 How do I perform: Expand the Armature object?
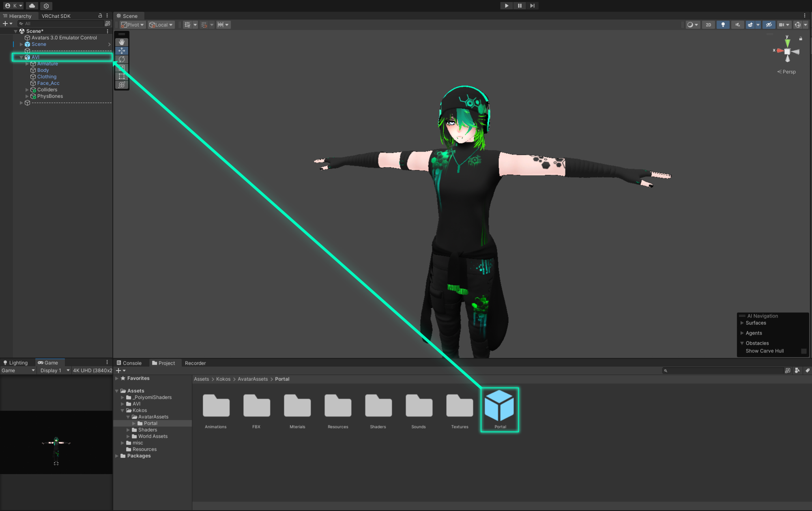click(x=27, y=64)
